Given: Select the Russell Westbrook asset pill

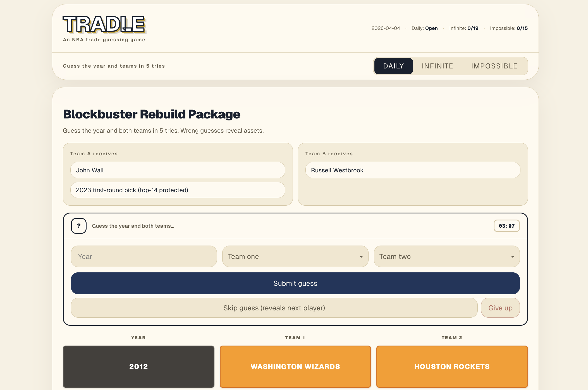Looking at the screenshot, I should 413,170.
